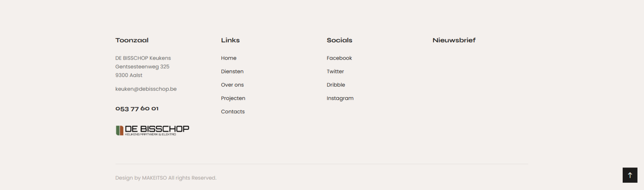Open the Home footer link
The height and width of the screenshot is (190, 644).
click(x=229, y=58)
